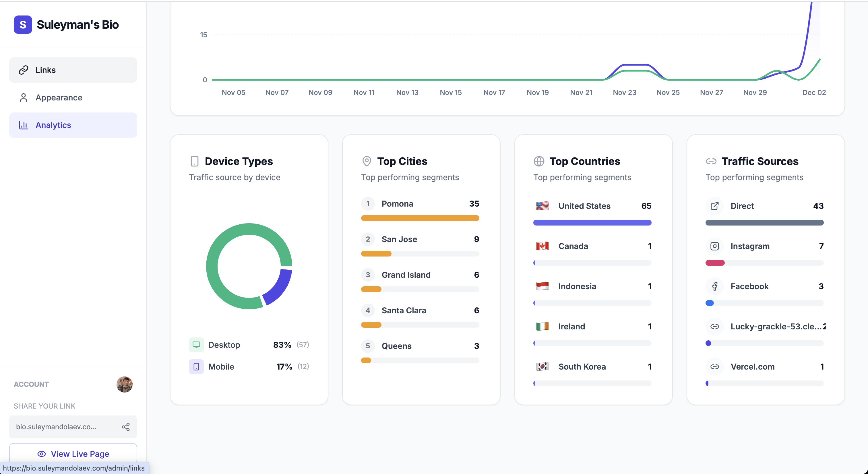Screen dimensions: 868x474
Task: Click the South Korea flag icon
Action: pyautogui.click(x=542, y=366)
